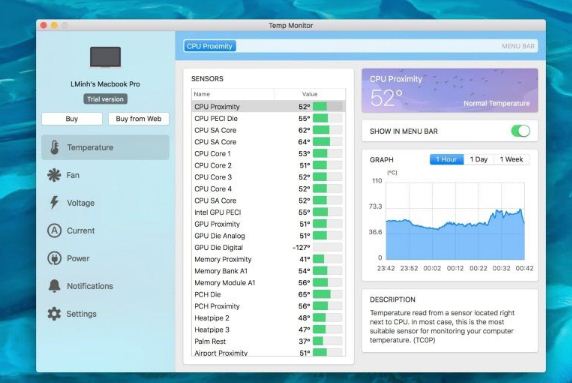This screenshot has width=572, height=383.
Task: Select the Power plug icon
Action: pyautogui.click(x=54, y=258)
